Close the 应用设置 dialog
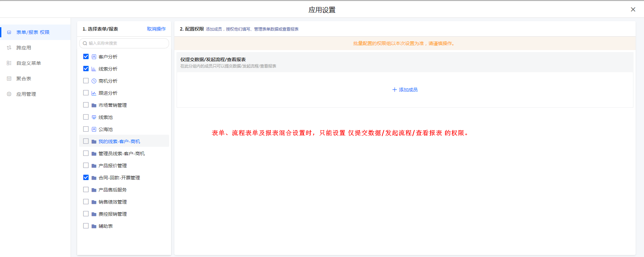Screen dimensions: 644x257 tap(633, 9)
